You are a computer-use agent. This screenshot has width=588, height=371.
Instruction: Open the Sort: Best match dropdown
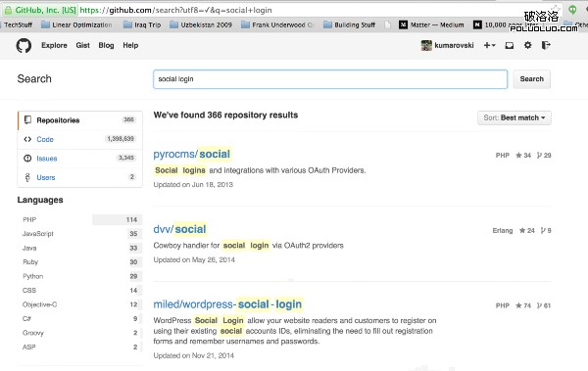[514, 117]
